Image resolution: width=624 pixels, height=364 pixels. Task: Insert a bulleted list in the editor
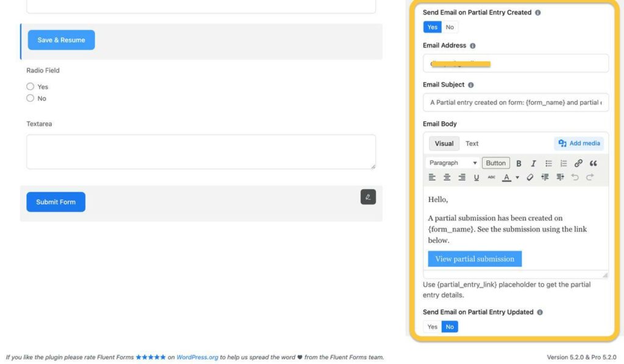pyautogui.click(x=548, y=163)
